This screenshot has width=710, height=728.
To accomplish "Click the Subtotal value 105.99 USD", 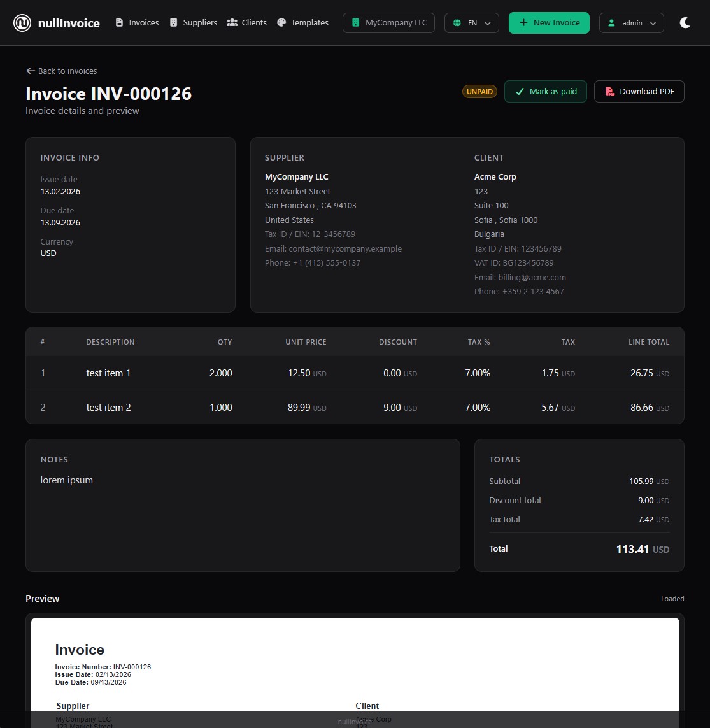I will [x=650, y=481].
